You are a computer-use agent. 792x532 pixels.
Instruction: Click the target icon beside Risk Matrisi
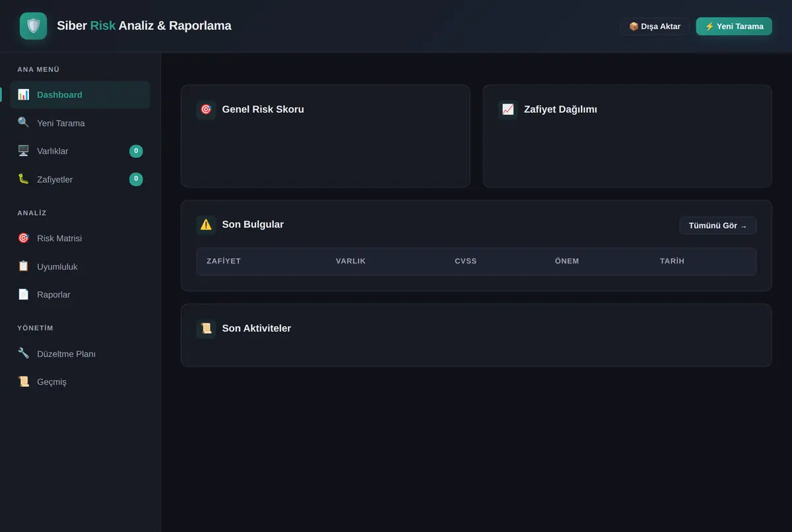24,238
